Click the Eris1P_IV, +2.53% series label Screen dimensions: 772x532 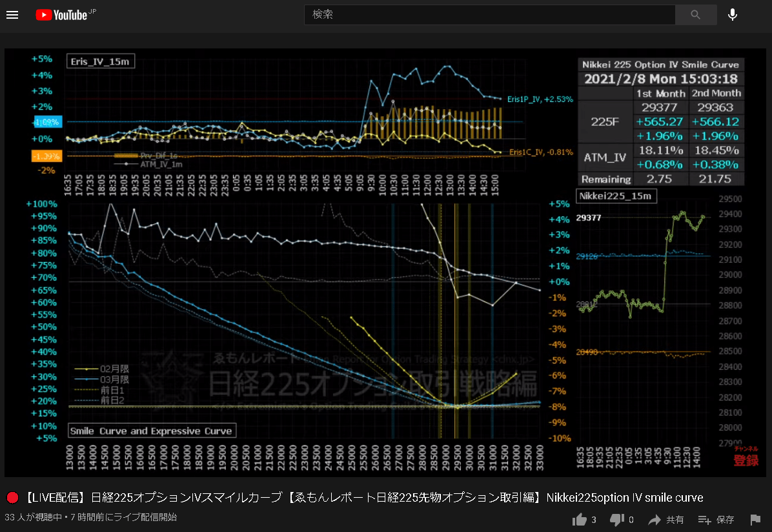point(540,99)
